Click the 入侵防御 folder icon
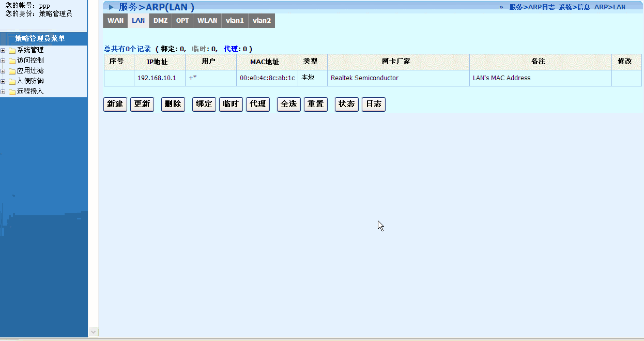 12,81
